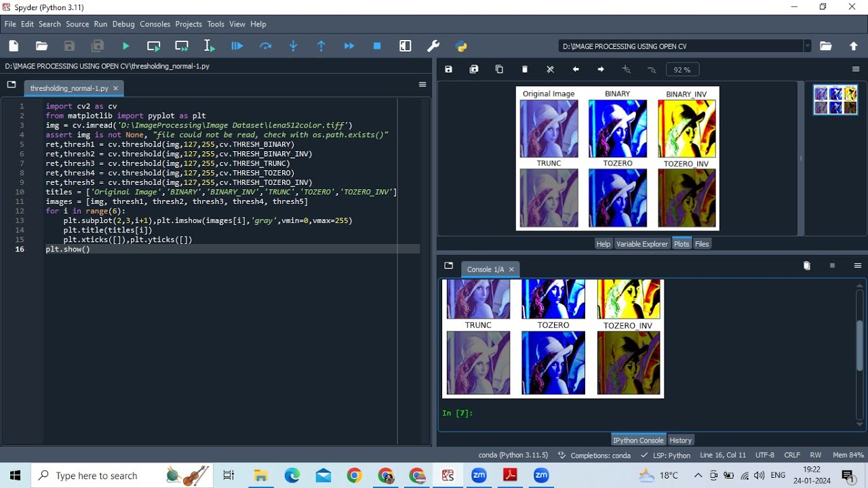Switch to the Variable Explorer tab

(642, 244)
